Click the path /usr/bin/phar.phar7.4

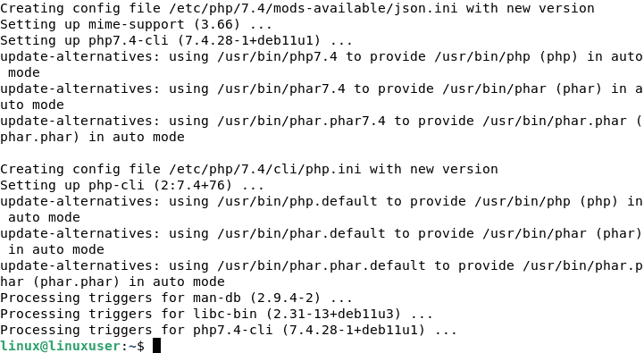302,121
